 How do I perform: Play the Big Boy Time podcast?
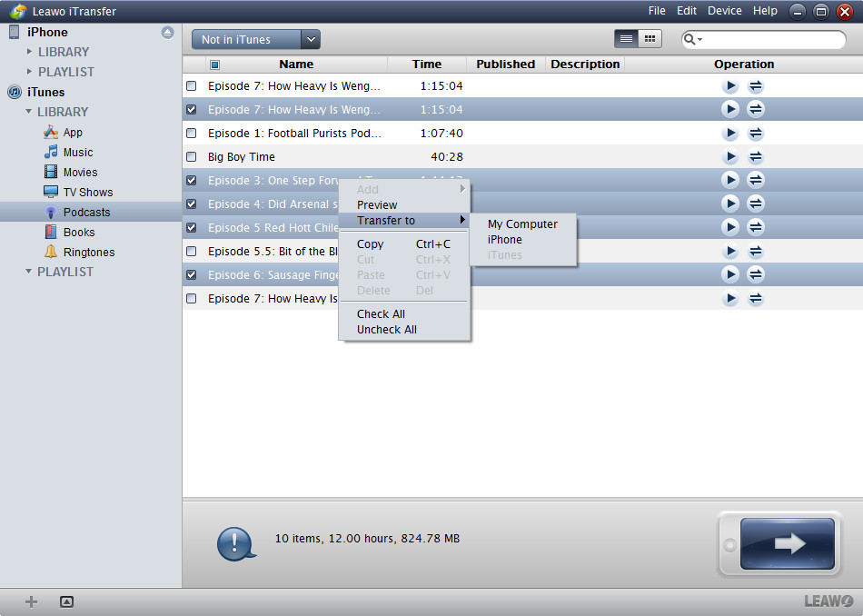coord(729,157)
